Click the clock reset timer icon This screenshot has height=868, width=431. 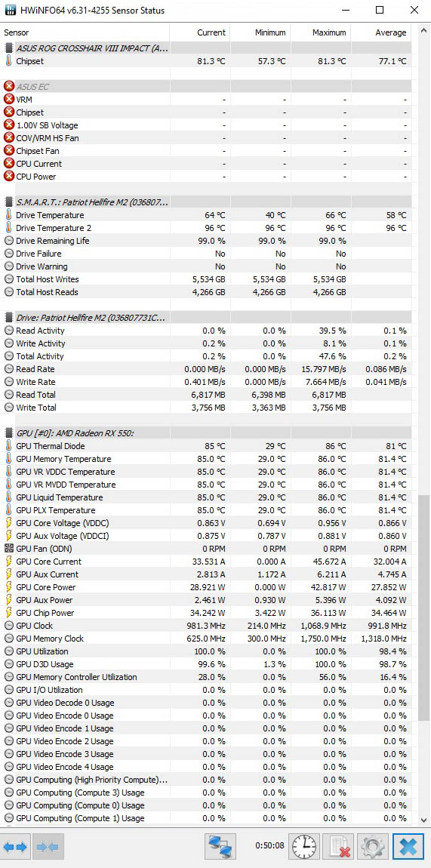click(304, 847)
